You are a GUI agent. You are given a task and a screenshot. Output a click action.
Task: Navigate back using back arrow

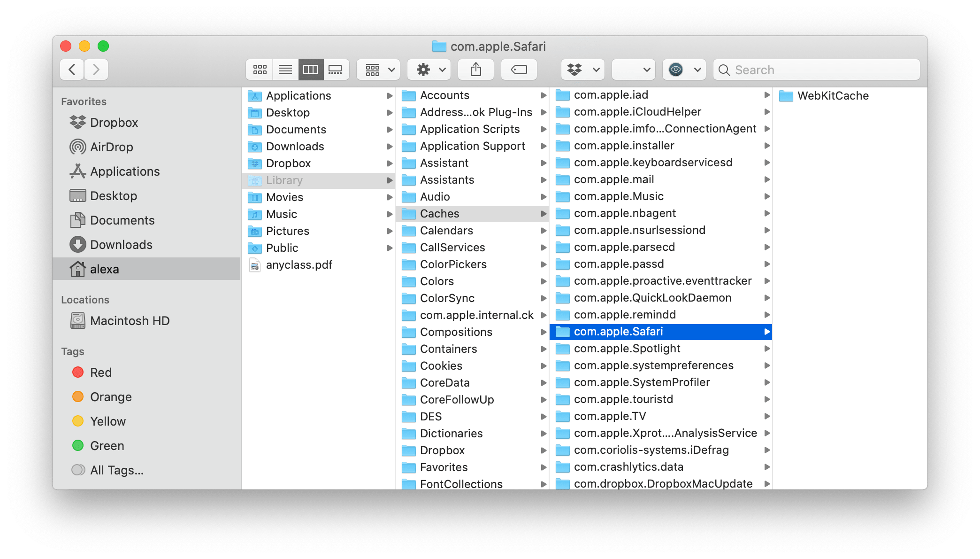click(72, 70)
